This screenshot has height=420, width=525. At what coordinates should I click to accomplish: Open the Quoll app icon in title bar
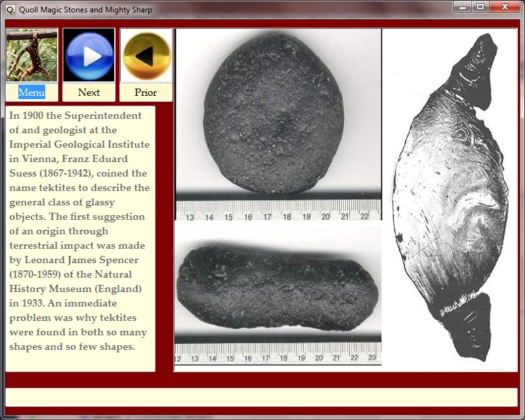(8, 9)
